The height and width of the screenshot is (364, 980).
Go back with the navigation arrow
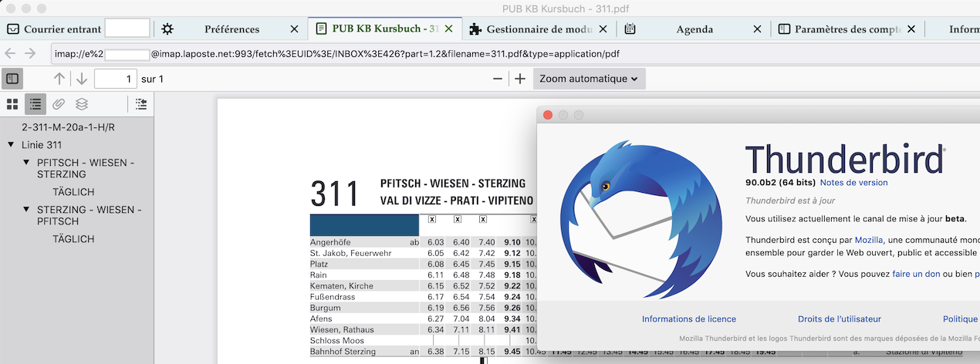pyautogui.click(x=11, y=53)
